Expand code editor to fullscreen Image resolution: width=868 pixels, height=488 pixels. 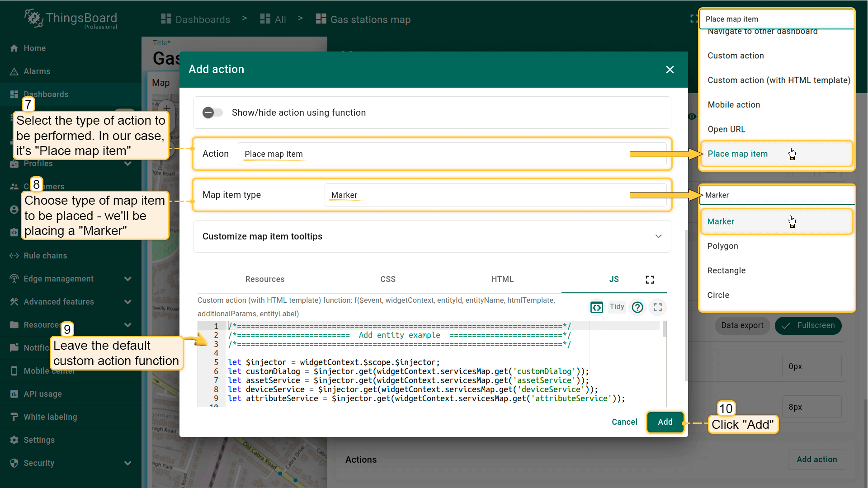pyautogui.click(x=658, y=307)
